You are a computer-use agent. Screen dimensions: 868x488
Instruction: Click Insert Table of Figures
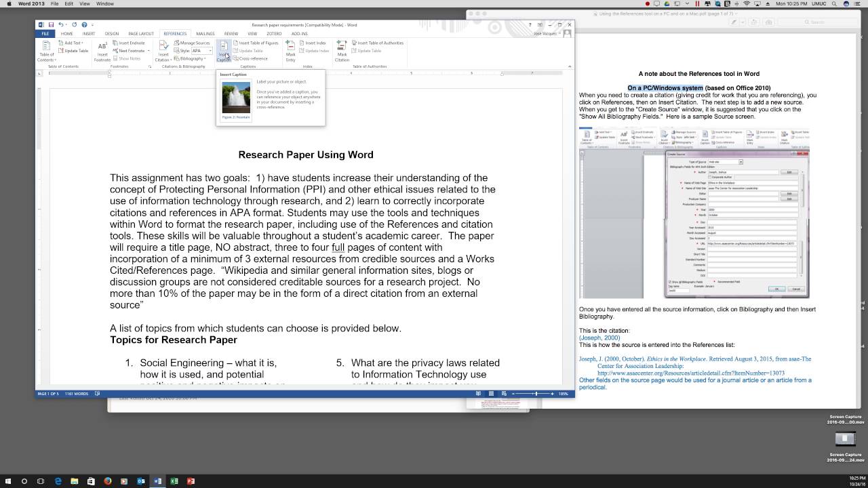tap(256, 43)
